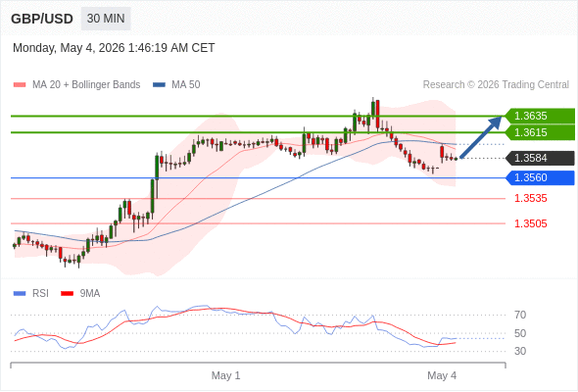Click the May 1 date axis label

pyautogui.click(x=225, y=375)
